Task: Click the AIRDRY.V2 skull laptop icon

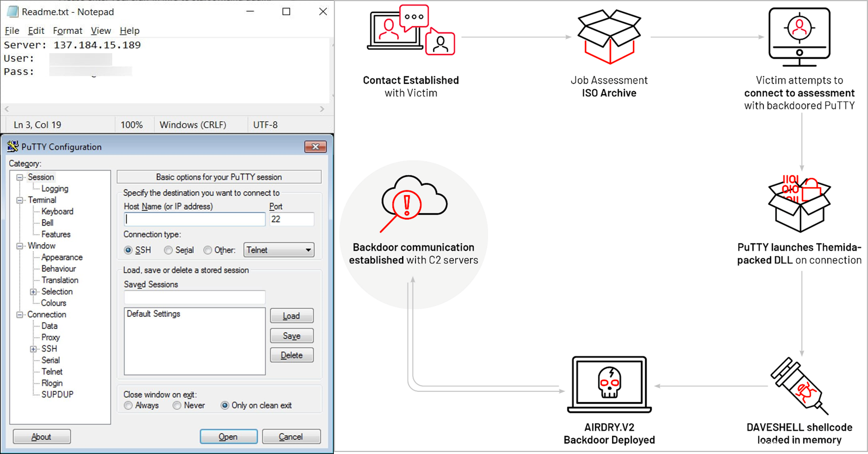Action: tap(610, 384)
